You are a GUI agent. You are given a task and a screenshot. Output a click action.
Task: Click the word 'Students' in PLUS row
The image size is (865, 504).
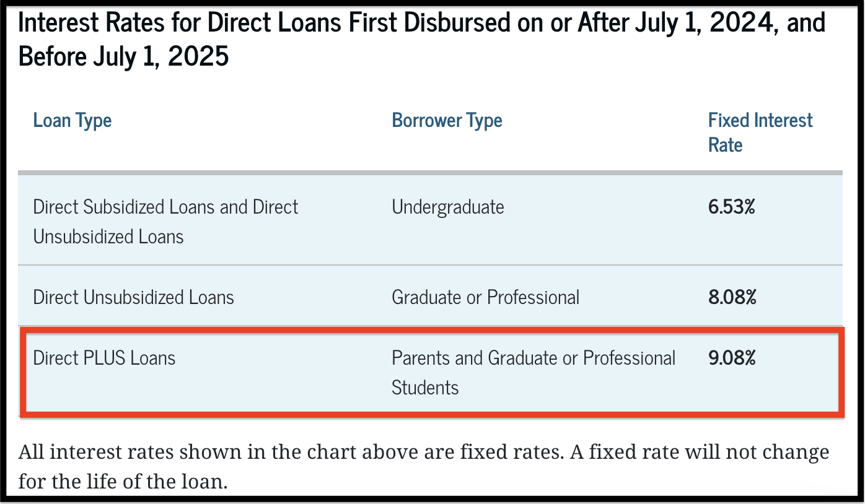426,388
